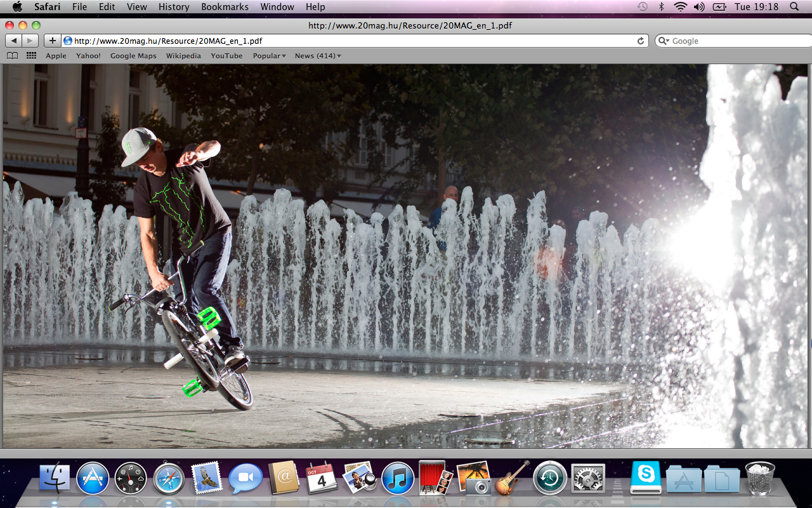Go forward with the Safari forward arrow
Viewport: 812px width, 508px height.
pos(30,41)
